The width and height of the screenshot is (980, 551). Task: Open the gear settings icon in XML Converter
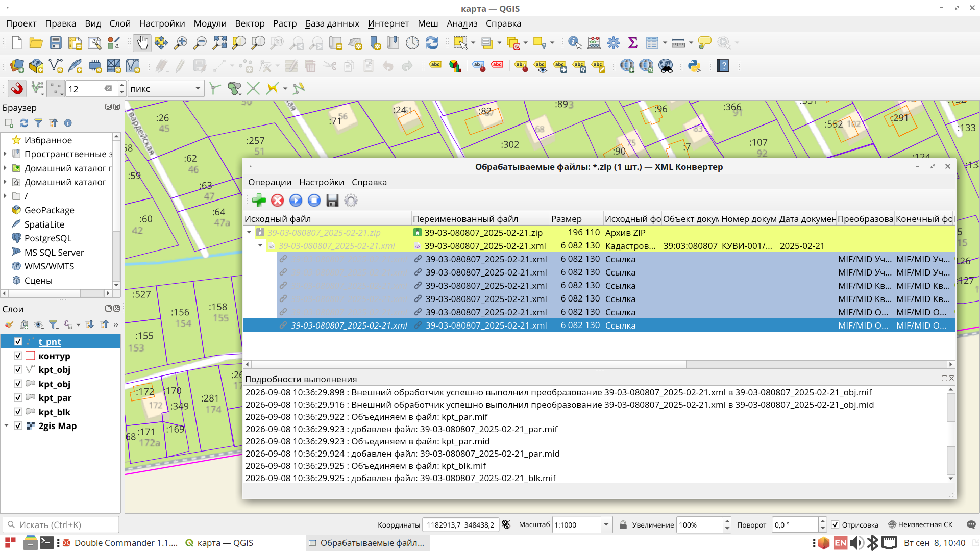click(351, 201)
